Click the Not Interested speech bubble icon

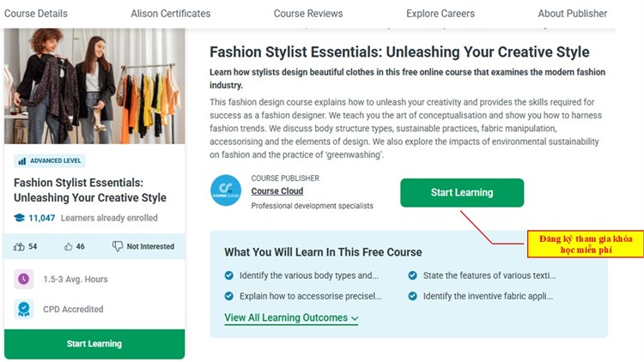[118, 247]
